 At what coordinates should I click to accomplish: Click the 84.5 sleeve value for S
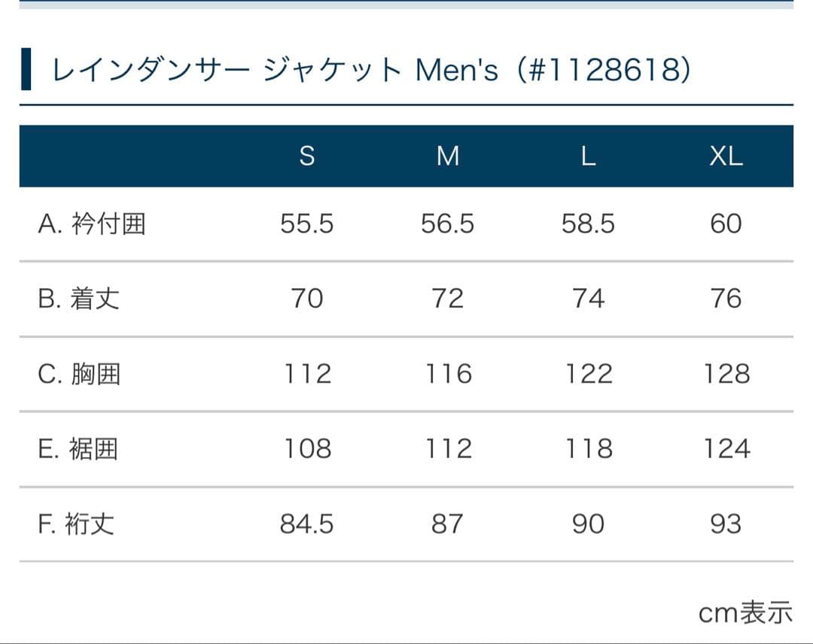306,524
